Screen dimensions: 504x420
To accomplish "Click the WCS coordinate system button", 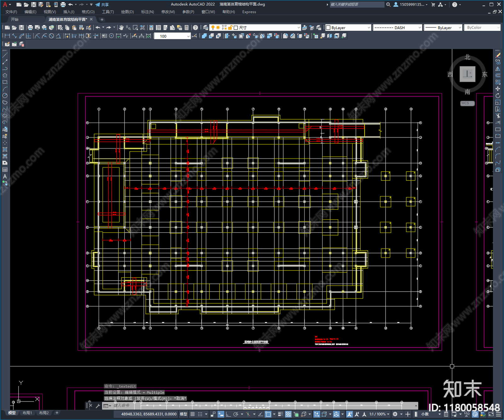I will [467, 103].
